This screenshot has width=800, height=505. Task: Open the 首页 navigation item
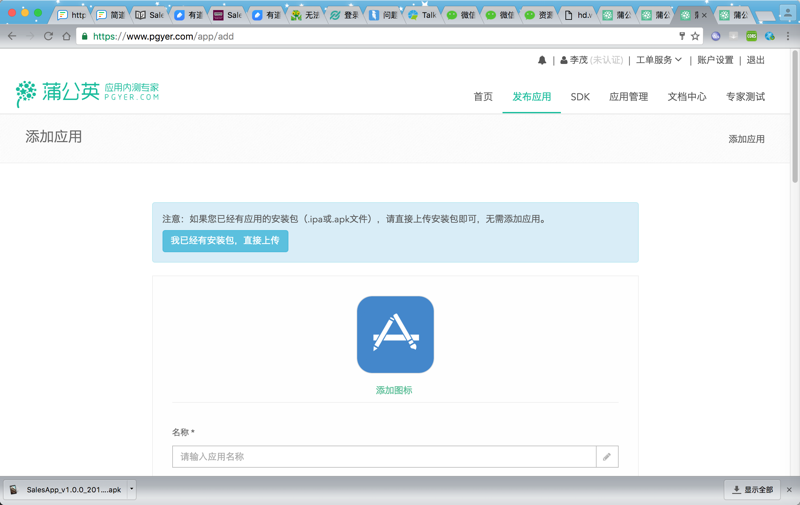[x=483, y=97]
